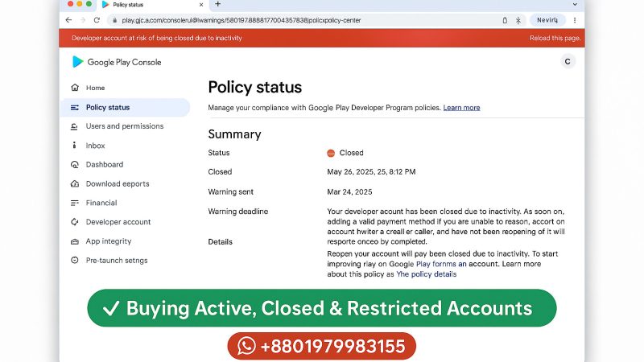Image resolution: width=644 pixels, height=362 pixels.
Task: Open Users and permissions menu item
Action: (x=125, y=126)
